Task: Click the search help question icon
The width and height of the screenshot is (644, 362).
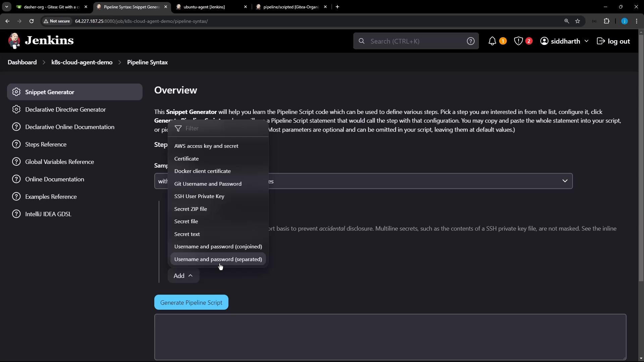Action: pos(471,41)
